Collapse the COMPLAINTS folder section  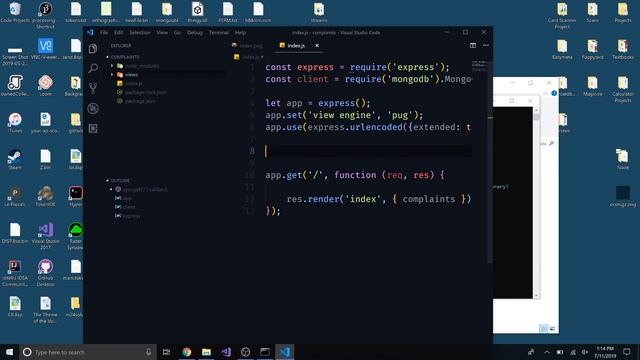click(125, 57)
